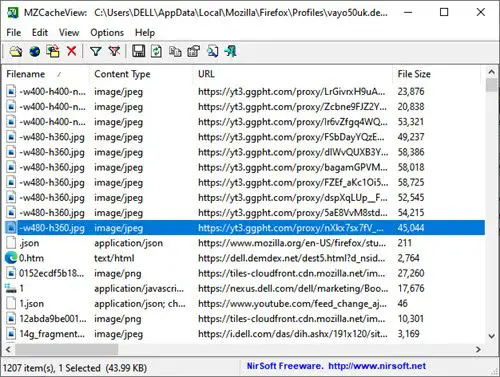Click Copy Selected Cache Files To icon
This screenshot has height=377, width=500.
pyautogui.click(x=53, y=51)
